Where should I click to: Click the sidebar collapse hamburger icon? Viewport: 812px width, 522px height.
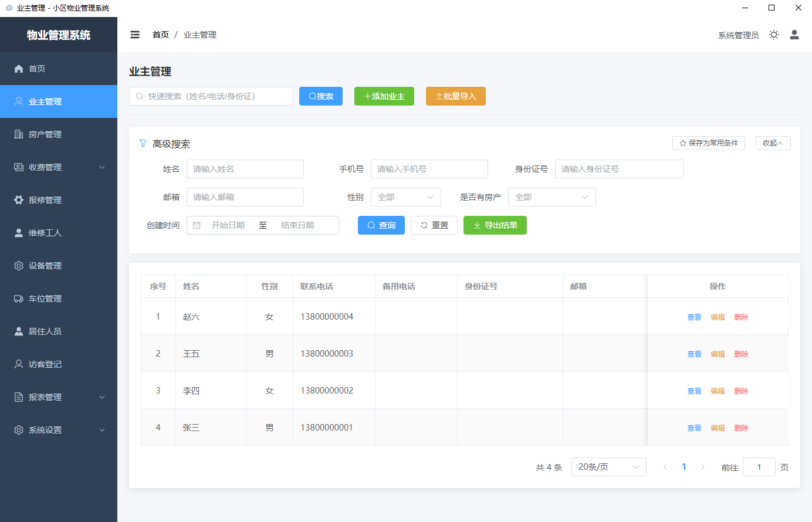(x=135, y=35)
